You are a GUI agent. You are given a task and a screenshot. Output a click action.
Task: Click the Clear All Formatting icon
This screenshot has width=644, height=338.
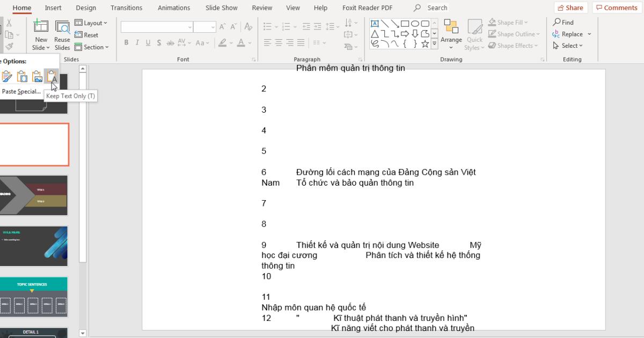coord(248,26)
